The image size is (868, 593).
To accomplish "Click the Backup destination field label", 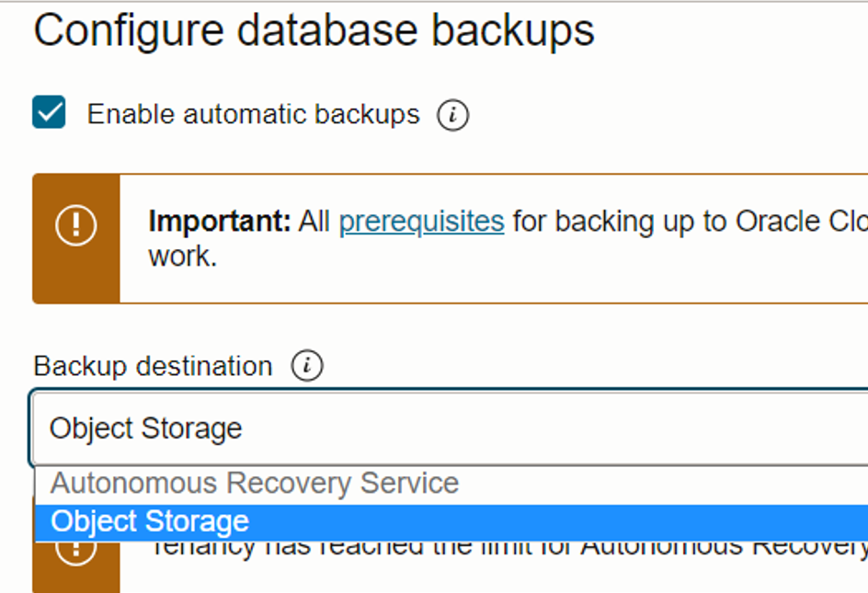I will [x=153, y=366].
